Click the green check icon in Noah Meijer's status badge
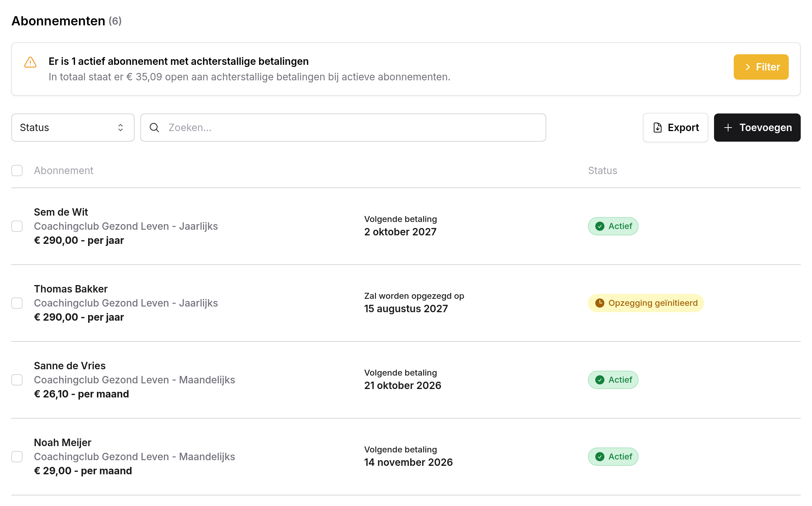 coord(600,457)
